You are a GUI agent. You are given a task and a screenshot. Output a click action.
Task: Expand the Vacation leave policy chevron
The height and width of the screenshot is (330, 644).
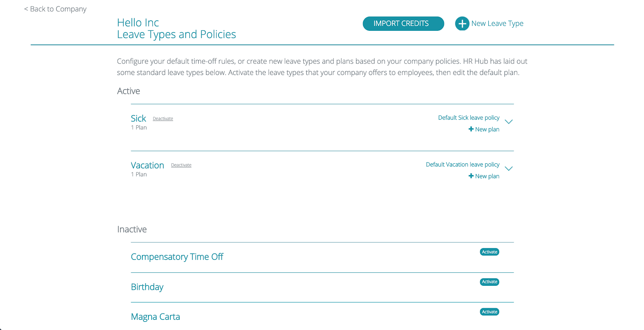click(509, 168)
